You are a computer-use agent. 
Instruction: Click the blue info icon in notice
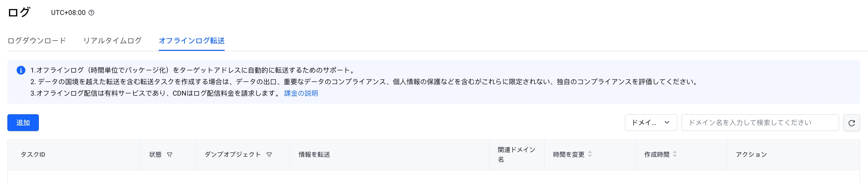[21, 70]
